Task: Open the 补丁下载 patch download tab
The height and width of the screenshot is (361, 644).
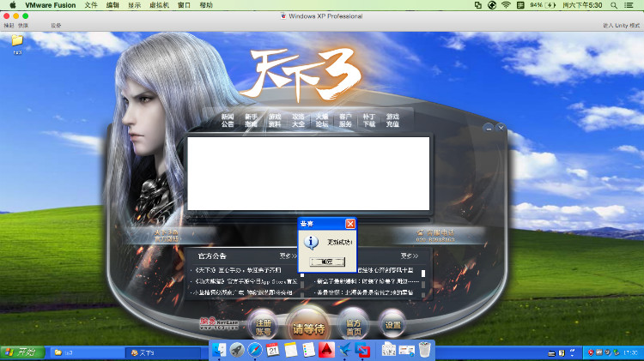Action: point(369,120)
